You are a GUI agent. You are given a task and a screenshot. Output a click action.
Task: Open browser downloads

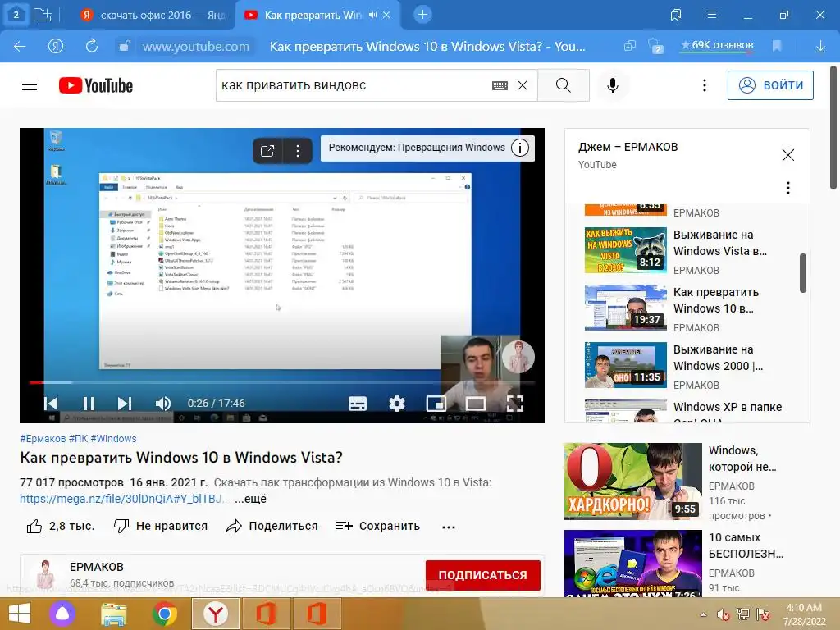820,47
